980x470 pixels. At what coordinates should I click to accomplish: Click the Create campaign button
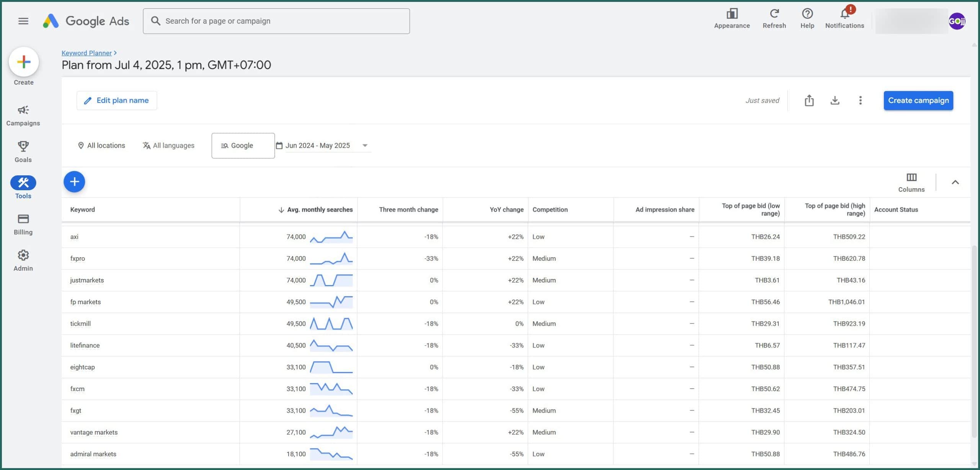[918, 100]
